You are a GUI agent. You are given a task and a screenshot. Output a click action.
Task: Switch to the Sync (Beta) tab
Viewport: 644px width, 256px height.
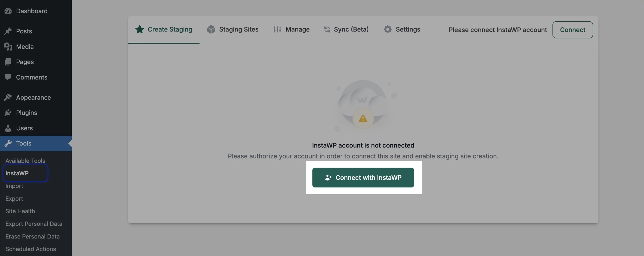pyautogui.click(x=346, y=29)
